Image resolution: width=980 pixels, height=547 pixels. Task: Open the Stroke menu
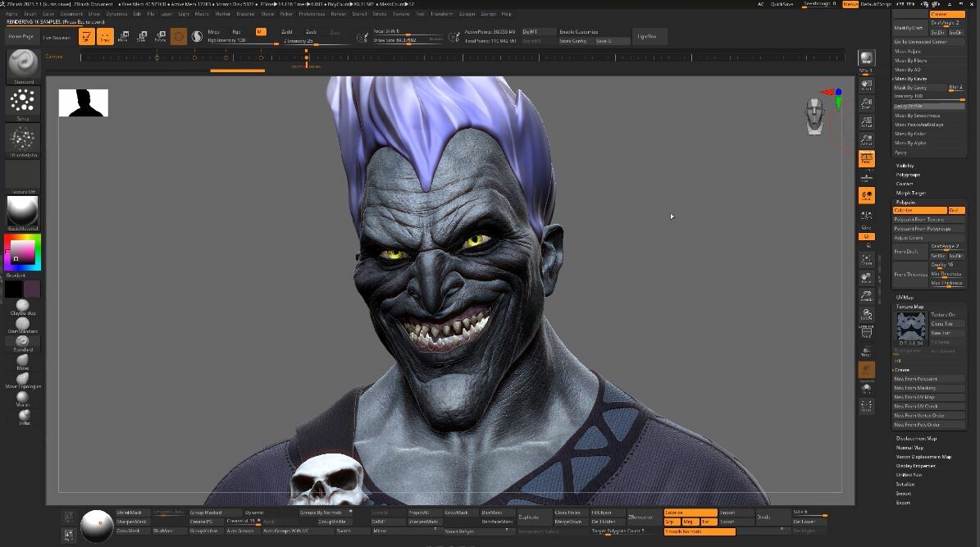tap(380, 14)
